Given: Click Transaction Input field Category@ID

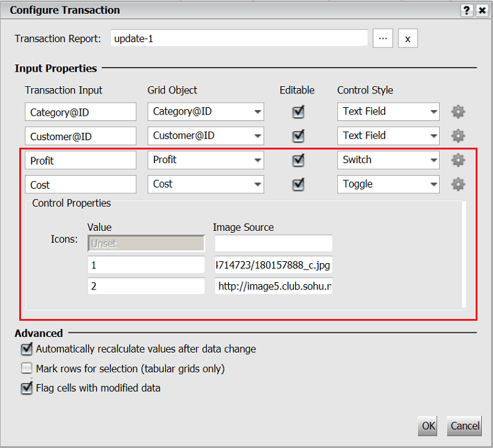Looking at the screenshot, I should tap(80, 112).
